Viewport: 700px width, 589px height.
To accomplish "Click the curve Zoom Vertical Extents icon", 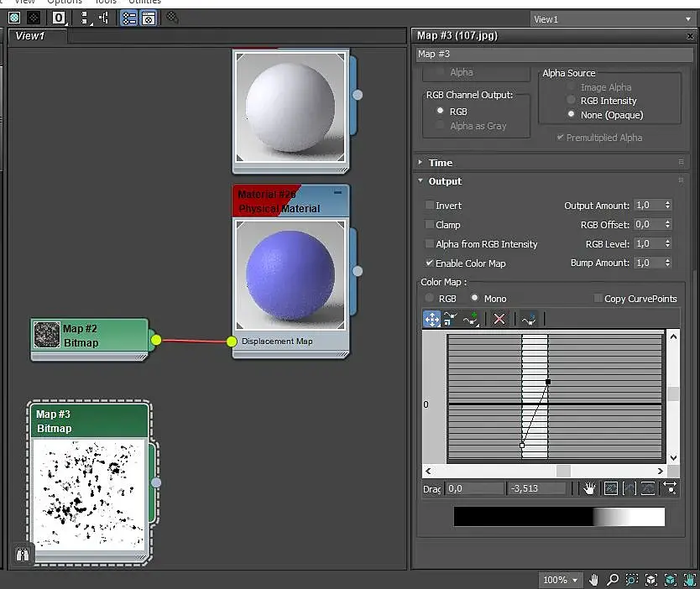I will [x=648, y=488].
